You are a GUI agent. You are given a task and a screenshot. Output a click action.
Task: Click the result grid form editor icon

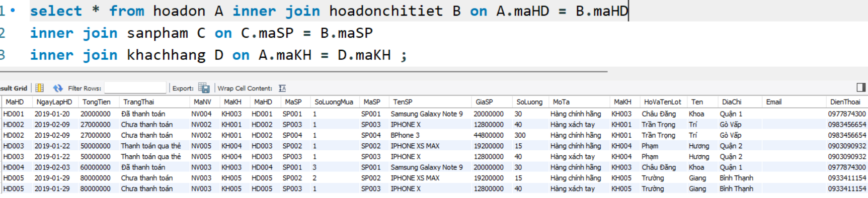click(x=39, y=88)
